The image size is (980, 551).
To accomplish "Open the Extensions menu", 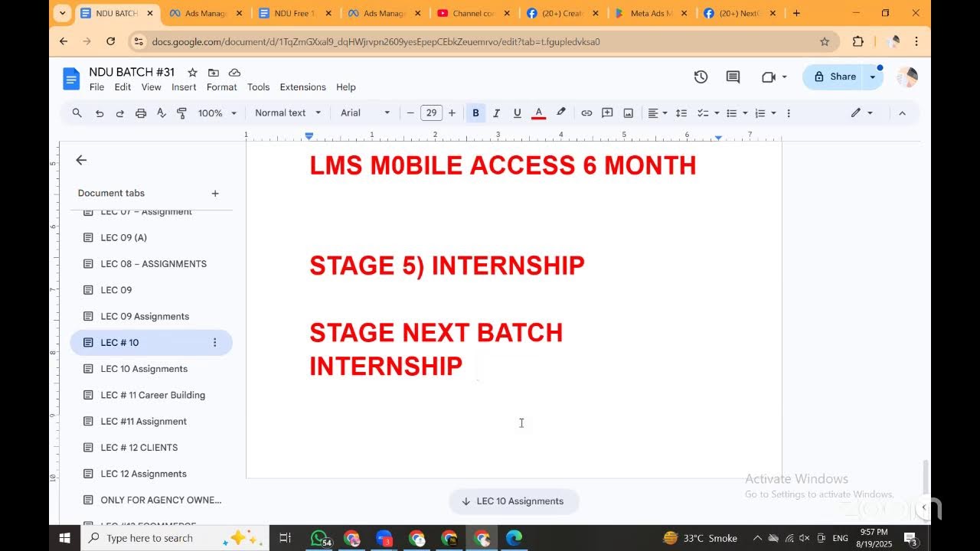I will click(302, 87).
